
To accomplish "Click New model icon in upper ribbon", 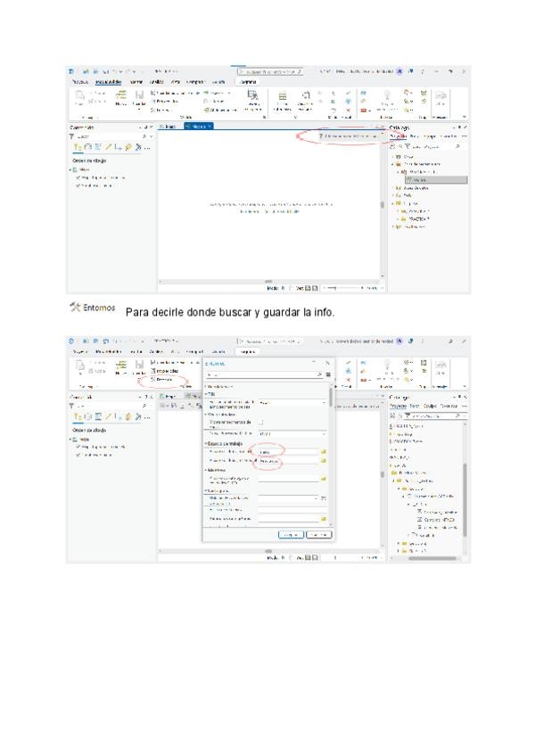I will [x=121, y=95].
